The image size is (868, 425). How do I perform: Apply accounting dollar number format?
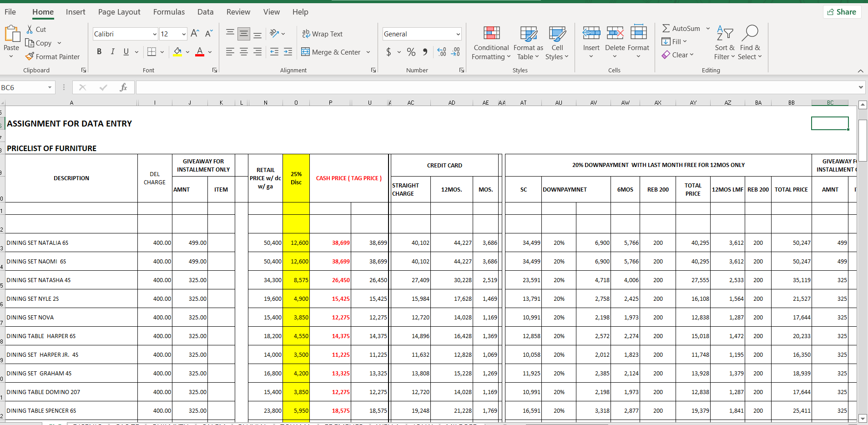tap(389, 52)
